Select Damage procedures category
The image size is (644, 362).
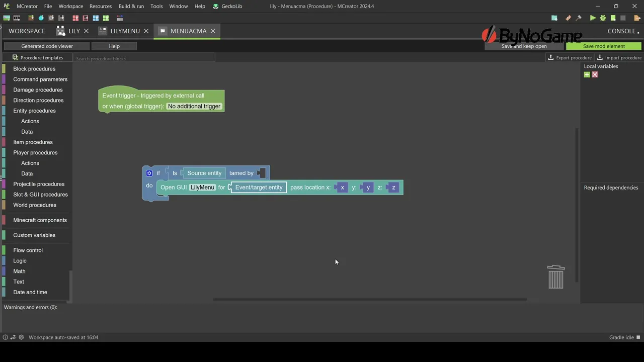click(x=38, y=90)
